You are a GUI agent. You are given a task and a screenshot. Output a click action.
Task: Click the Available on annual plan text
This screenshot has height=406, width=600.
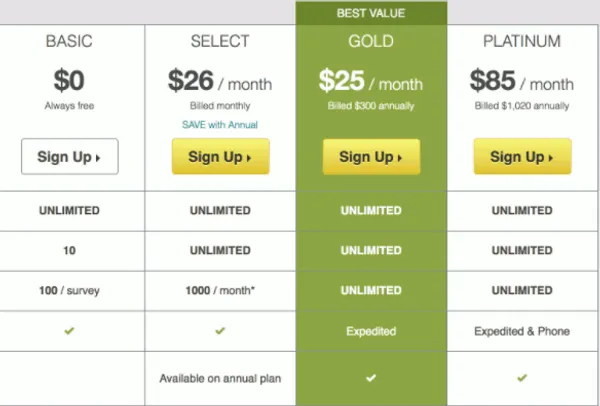pos(220,379)
